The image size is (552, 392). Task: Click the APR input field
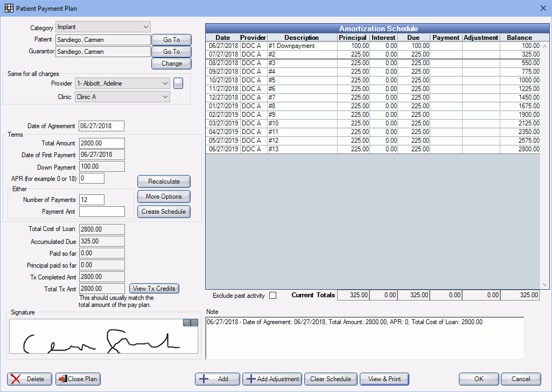click(92, 178)
